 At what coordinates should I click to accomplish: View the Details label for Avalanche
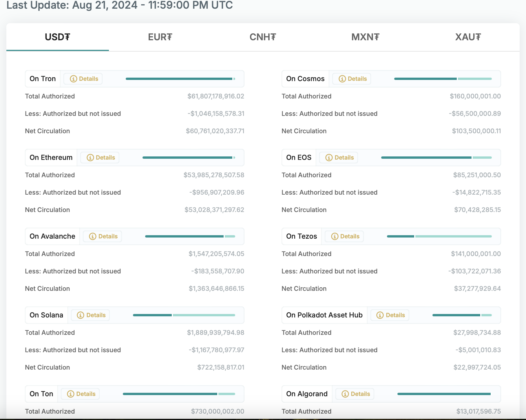108,236
